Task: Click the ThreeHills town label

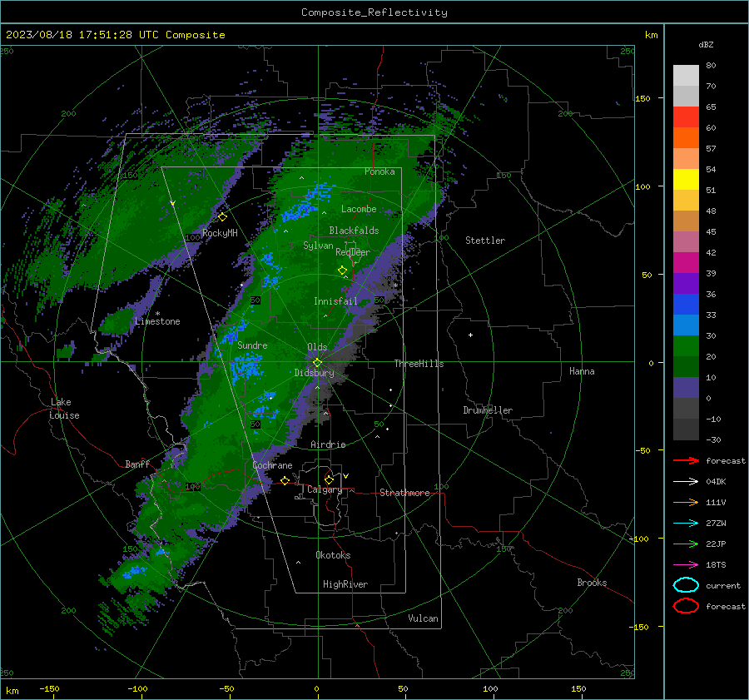Action: point(419,364)
